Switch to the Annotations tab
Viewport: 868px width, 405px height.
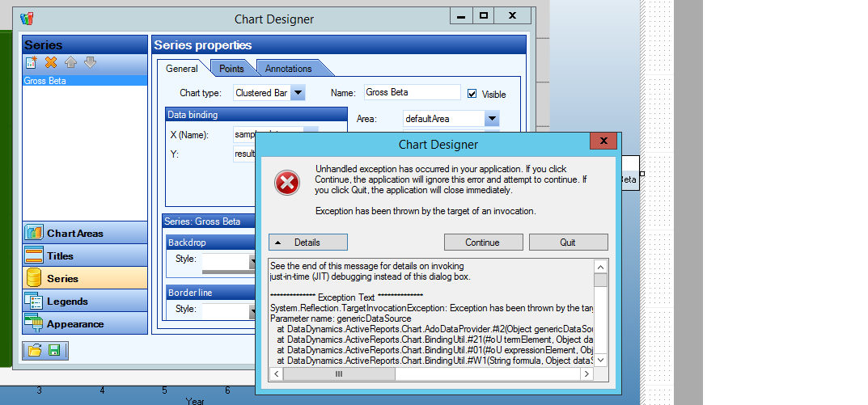pyautogui.click(x=289, y=69)
